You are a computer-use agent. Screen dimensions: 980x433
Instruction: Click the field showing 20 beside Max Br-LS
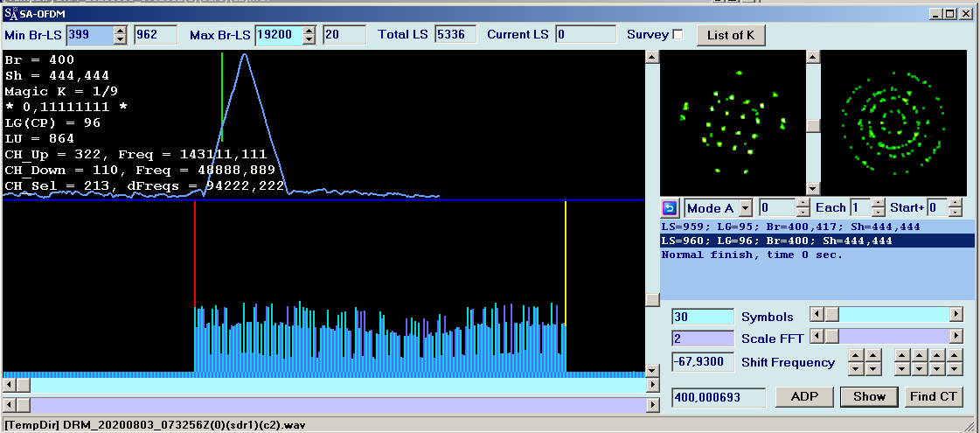344,35
